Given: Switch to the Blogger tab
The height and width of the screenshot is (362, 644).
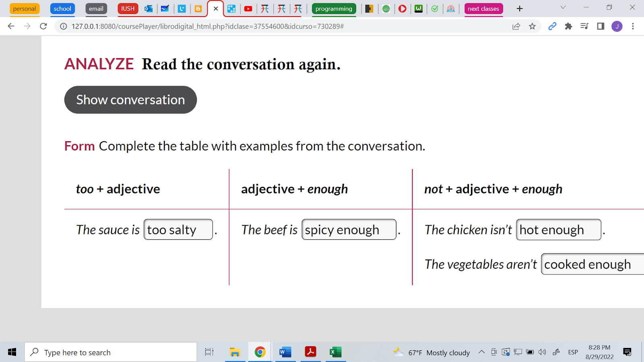Looking at the screenshot, I should click(x=198, y=9).
